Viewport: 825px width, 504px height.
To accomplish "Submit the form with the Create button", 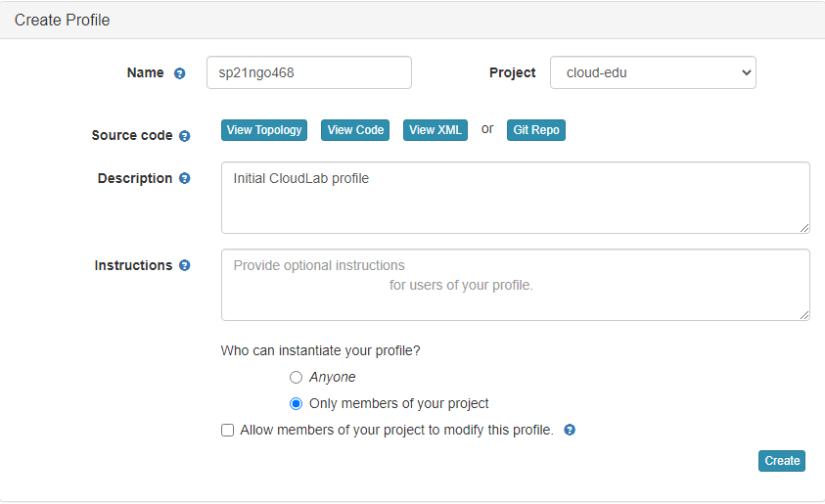I will click(x=782, y=461).
